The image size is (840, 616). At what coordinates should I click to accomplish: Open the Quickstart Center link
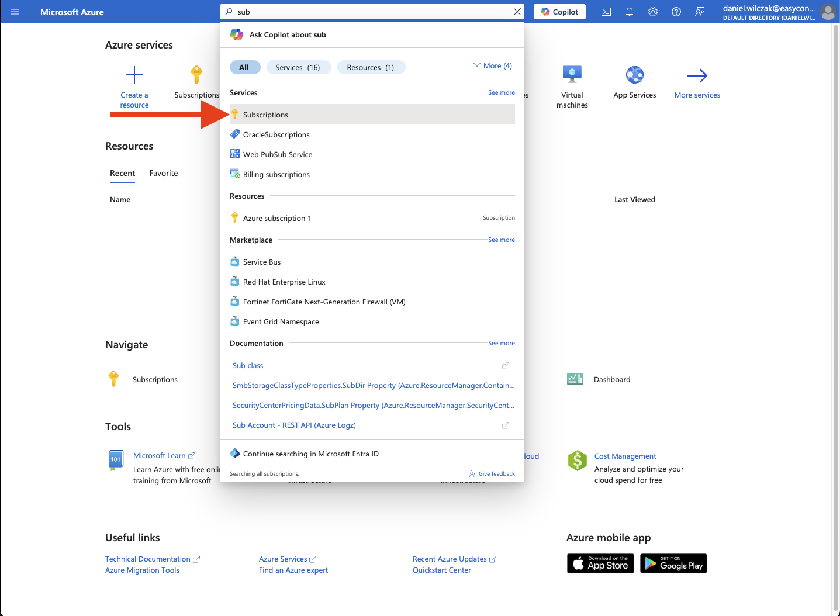[x=442, y=570]
